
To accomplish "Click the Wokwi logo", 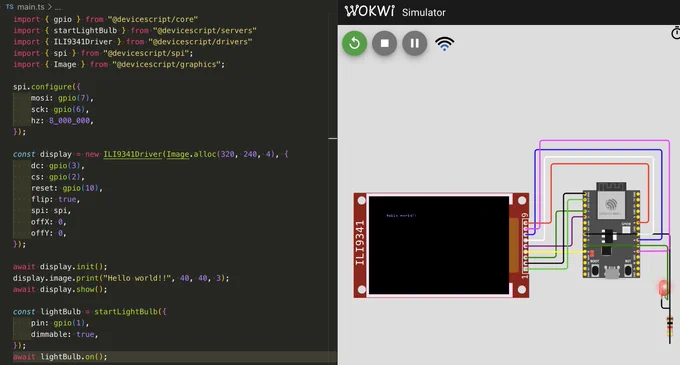I will pyautogui.click(x=369, y=11).
